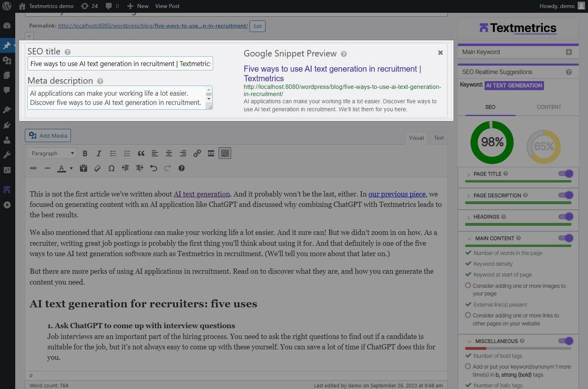This screenshot has width=588, height=389.
Task: Expand the Main Keyword panel
Action: pos(569,52)
